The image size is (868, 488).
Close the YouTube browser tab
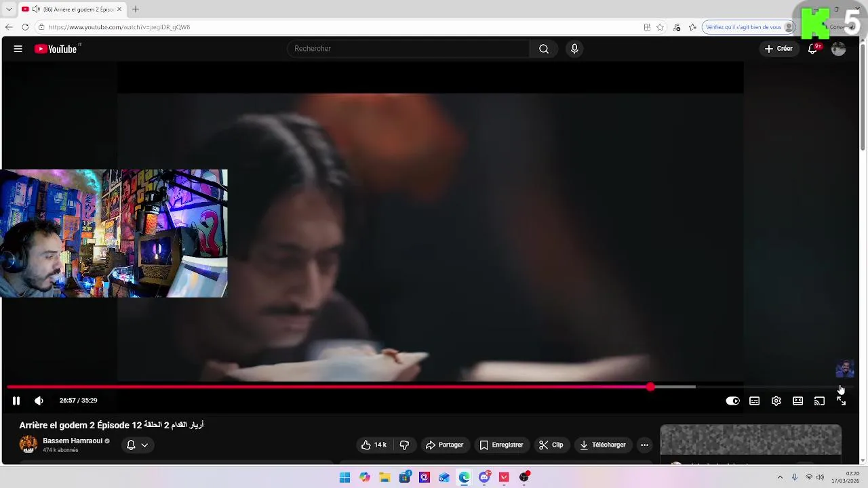point(119,9)
